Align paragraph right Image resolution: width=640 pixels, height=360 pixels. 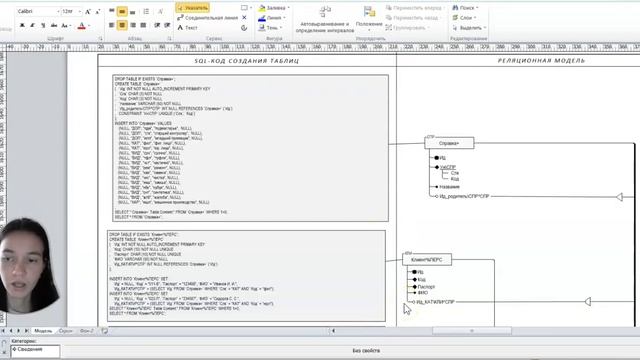click(133, 25)
